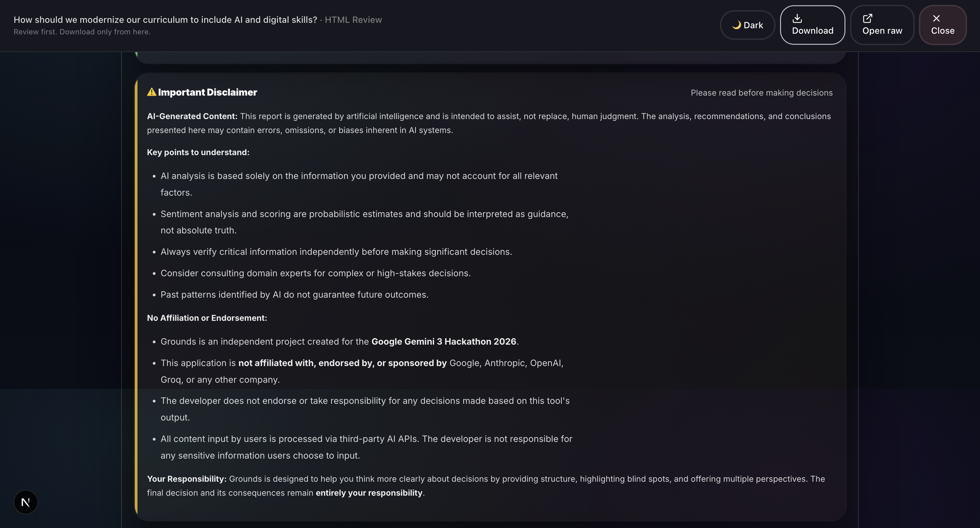Click the "Key points to understand:" heading

198,152
